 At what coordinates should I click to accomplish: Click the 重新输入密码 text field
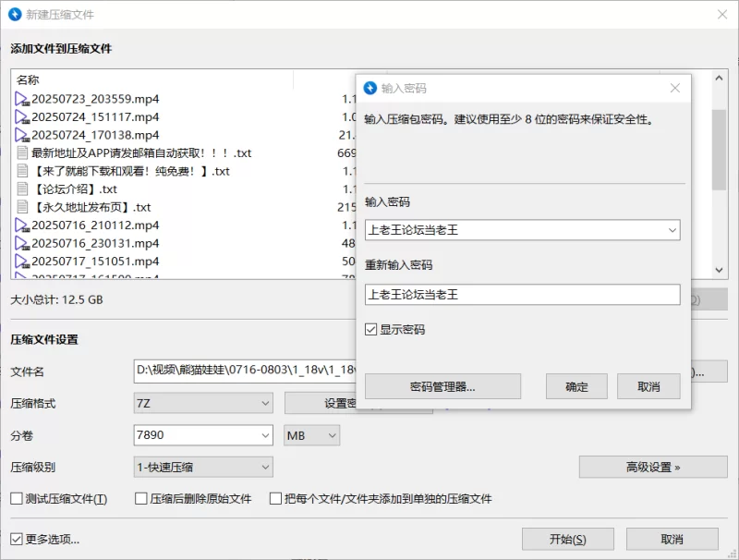coord(522,295)
